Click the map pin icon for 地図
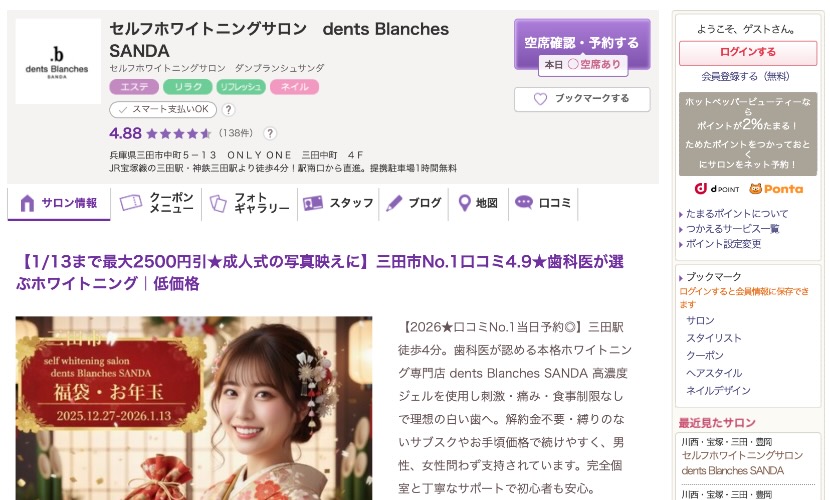 (x=464, y=203)
